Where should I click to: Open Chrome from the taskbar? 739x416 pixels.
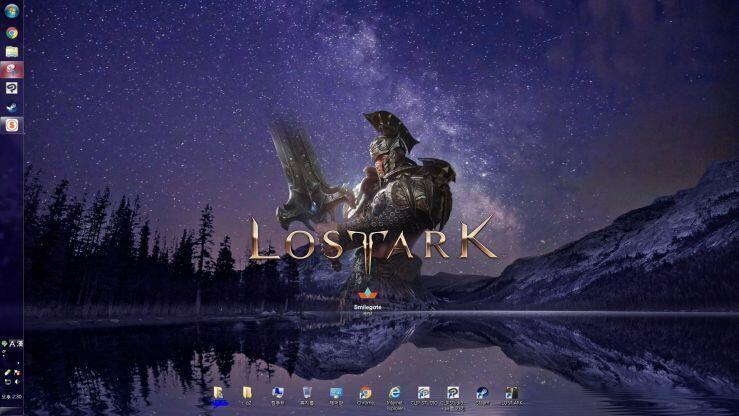pyautogui.click(x=11, y=33)
